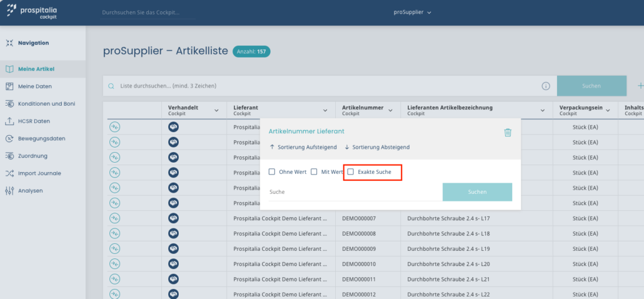Select Durchbohrte Schraube 2.4 s- L18
The image size is (644, 299).
click(448, 234)
